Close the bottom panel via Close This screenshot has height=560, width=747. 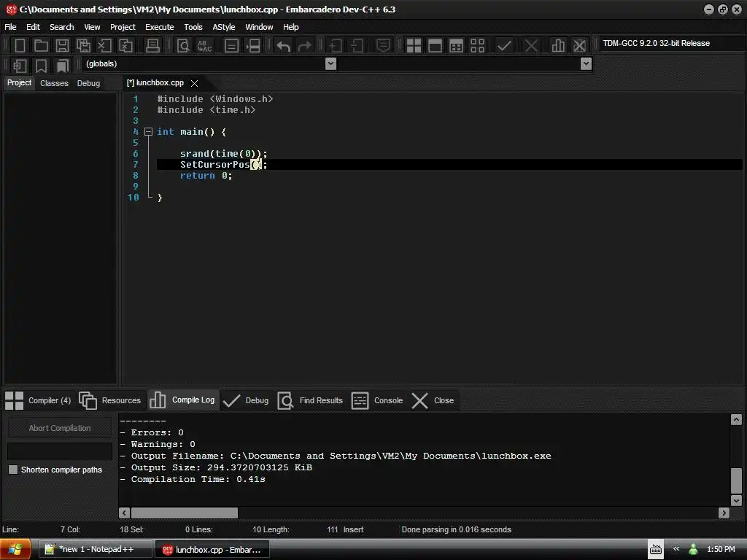[x=432, y=400]
